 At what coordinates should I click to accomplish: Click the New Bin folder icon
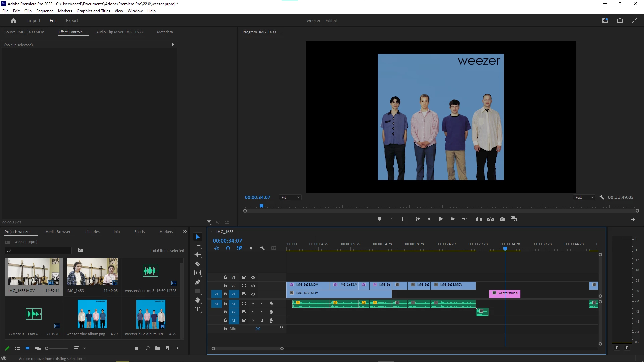[x=157, y=348]
